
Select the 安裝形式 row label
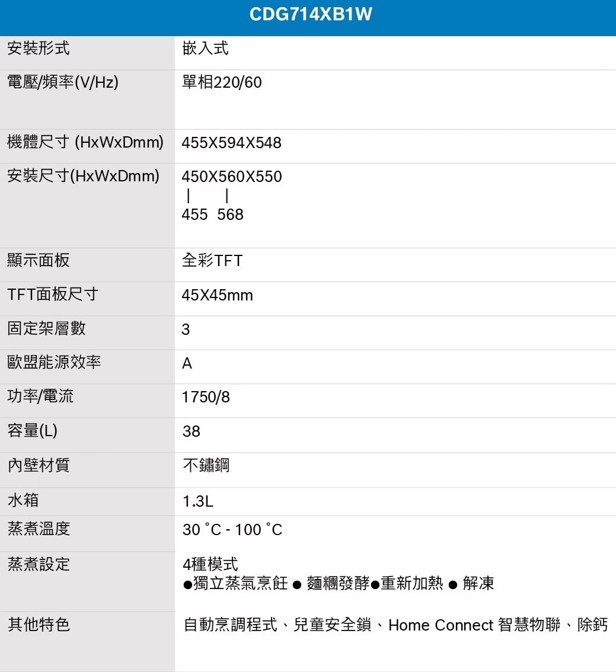tap(39, 48)
